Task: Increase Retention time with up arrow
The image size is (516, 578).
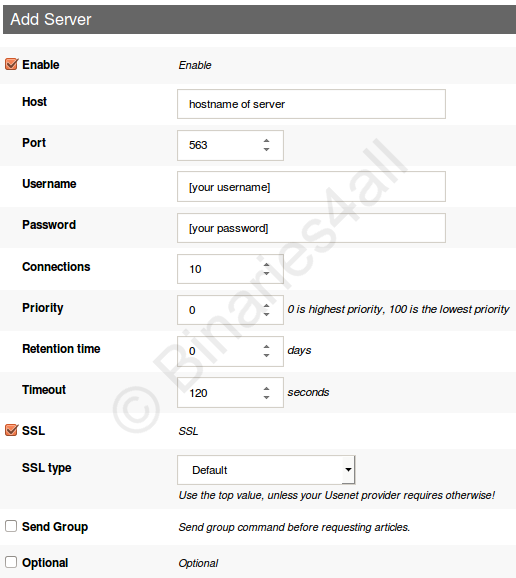Action: pyautogui.click(x=266, y=347)
